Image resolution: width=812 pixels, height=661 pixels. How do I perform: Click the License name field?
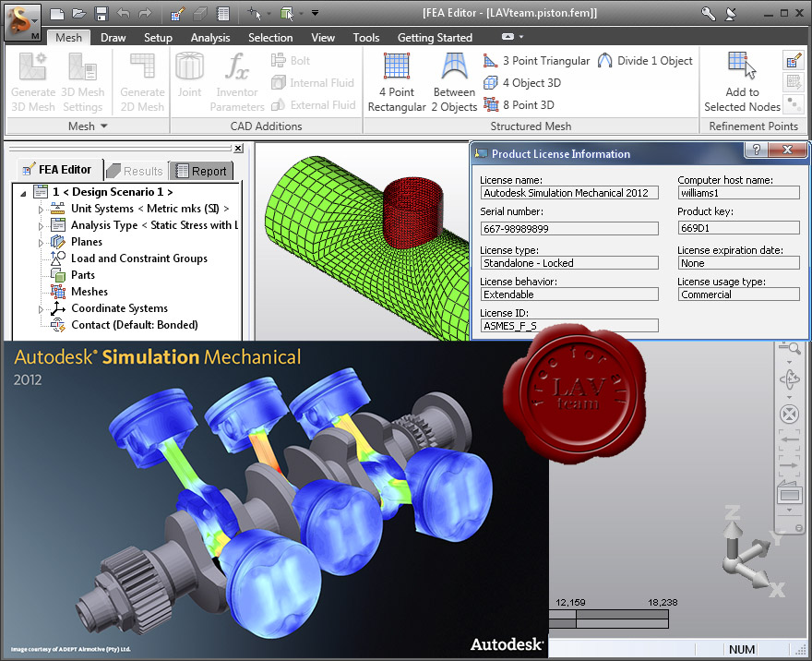point(569,193)
